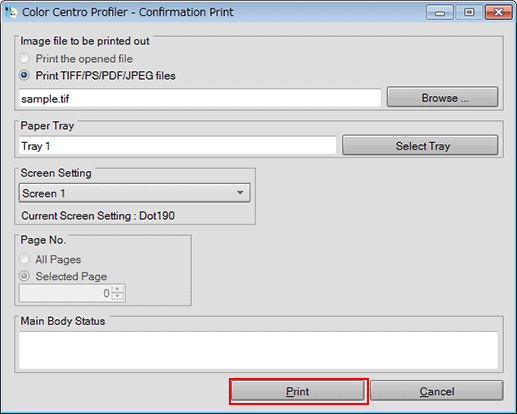Click the Color Centro Profiler title icon
Image resolution: width=517 pixels, height=414 pixels.
click(11, 12)
